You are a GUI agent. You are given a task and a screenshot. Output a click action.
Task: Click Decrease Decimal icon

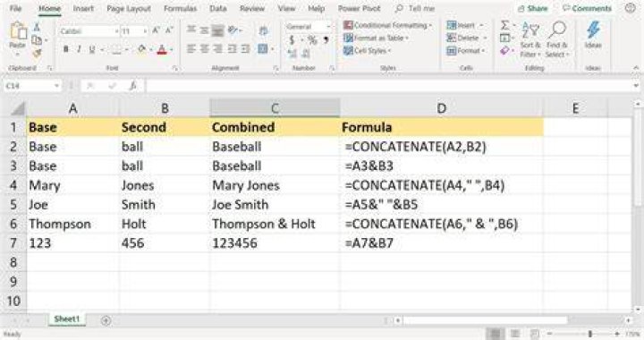point(306,54)
